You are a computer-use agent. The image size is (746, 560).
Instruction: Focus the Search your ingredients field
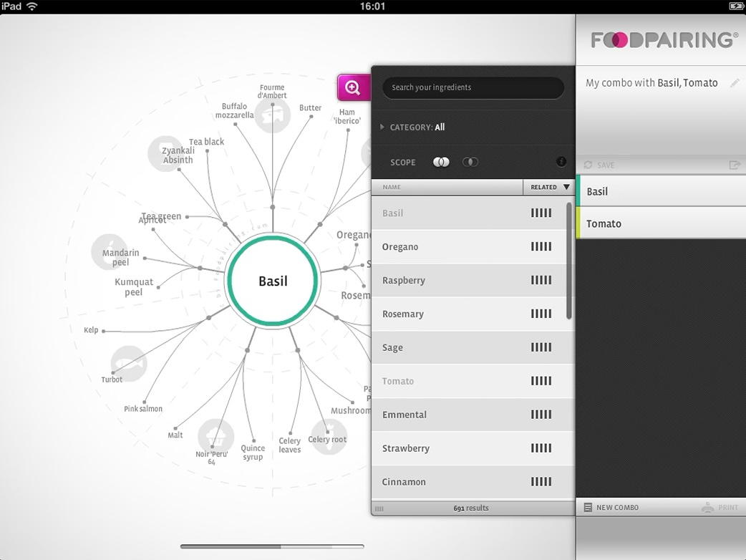(x=473, y=87)
